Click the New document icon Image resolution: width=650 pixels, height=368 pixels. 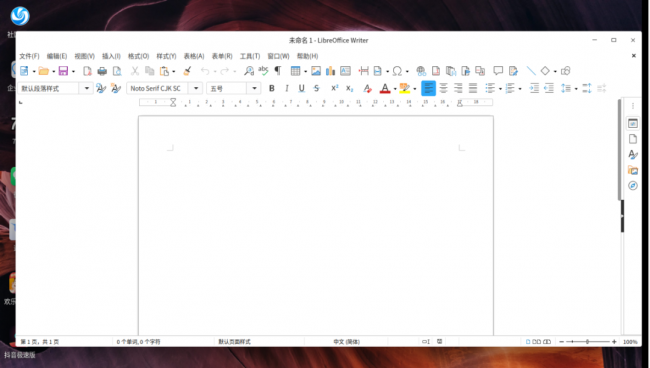tap(24, 71)
